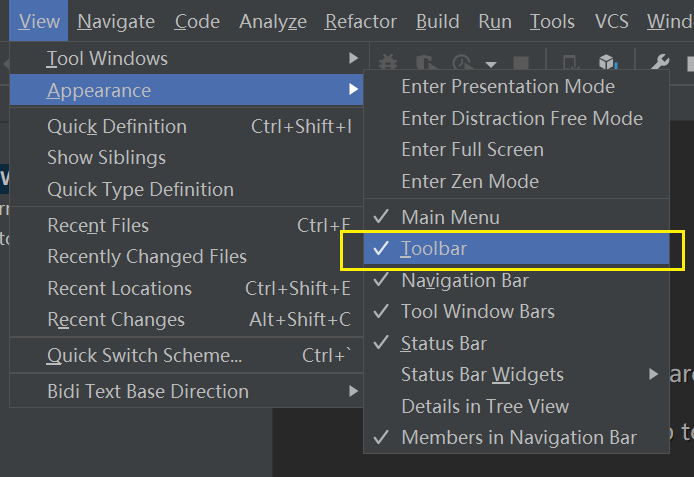This screenshot has width=694, height=477.
Task: Uncheck Main Menu visibility
Action: click(x=450, y=217)
